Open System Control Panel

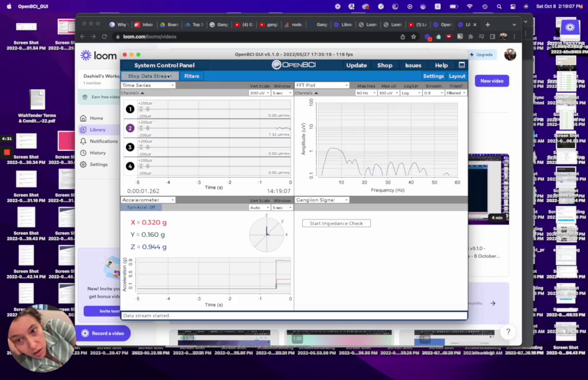click(164, 65)
